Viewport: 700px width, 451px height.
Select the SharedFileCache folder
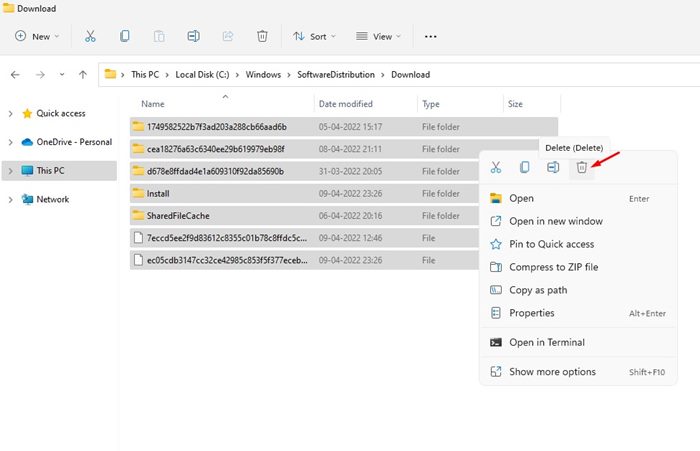(x=177, y=215)
